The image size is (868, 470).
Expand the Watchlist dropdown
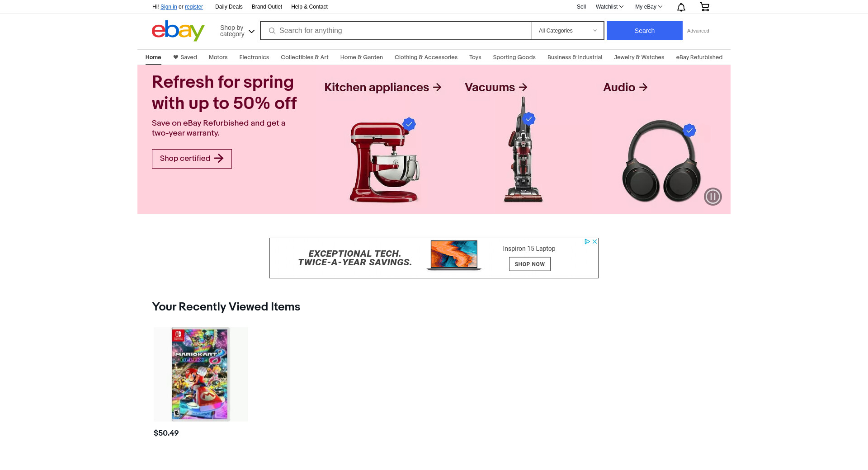click(x=609, y=7)
